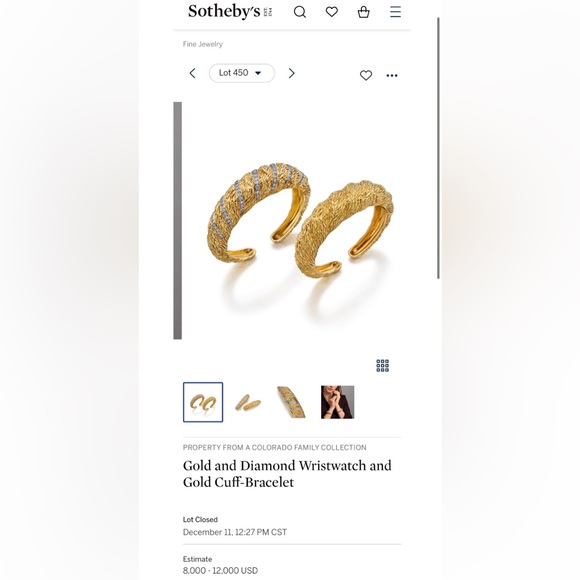Select the second side-view thumbnail
Image resolution: width=580 pixels, height=580 pixels.
[x=248, y=402]
